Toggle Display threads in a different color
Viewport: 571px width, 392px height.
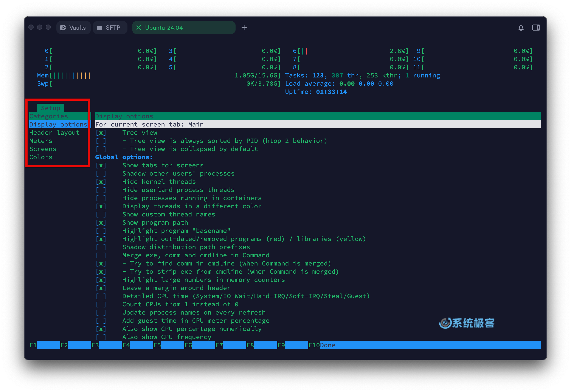click(101, 206)
